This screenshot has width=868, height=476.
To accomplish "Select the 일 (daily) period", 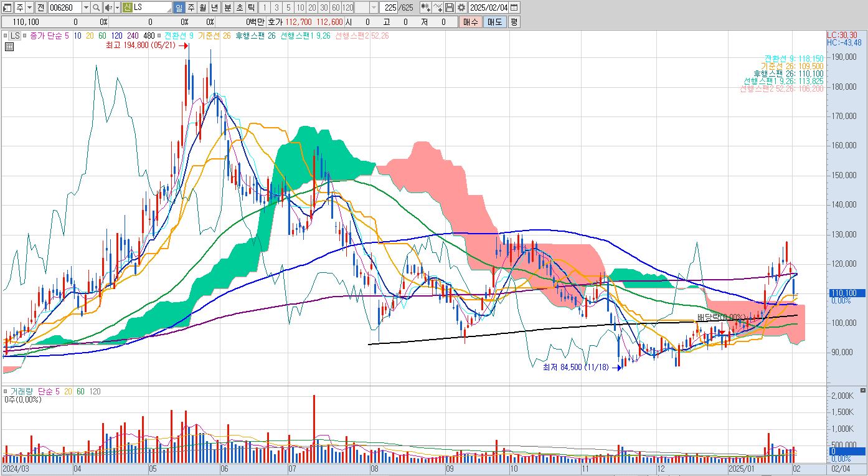I will (179, 7).
